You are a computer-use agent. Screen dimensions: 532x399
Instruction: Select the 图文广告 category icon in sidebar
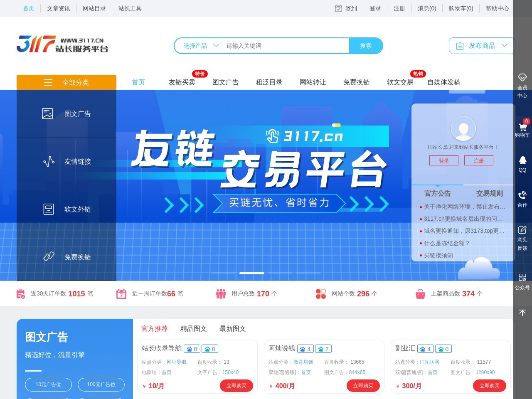point(48,113)
